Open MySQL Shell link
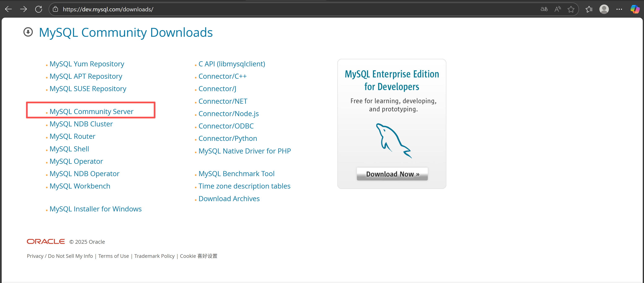 pyautogui.click(x=69, y=149)
